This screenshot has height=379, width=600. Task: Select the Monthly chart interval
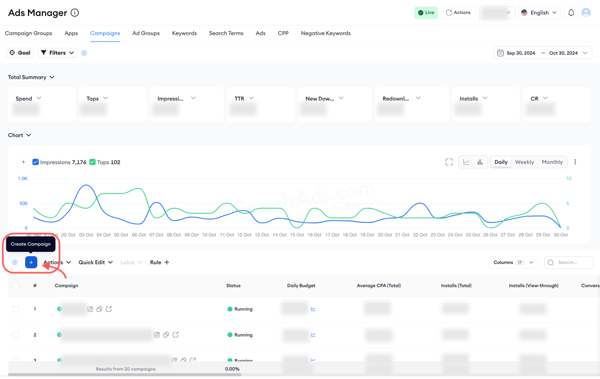(x=552, y=162)
